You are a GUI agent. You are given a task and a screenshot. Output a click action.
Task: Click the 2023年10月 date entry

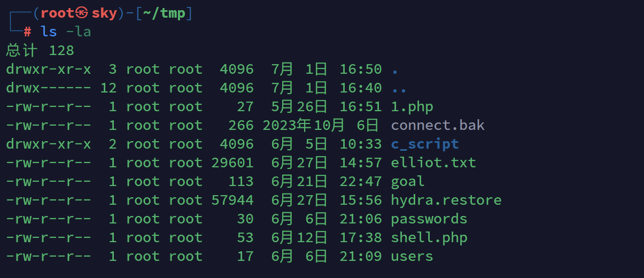click(304, 126)
